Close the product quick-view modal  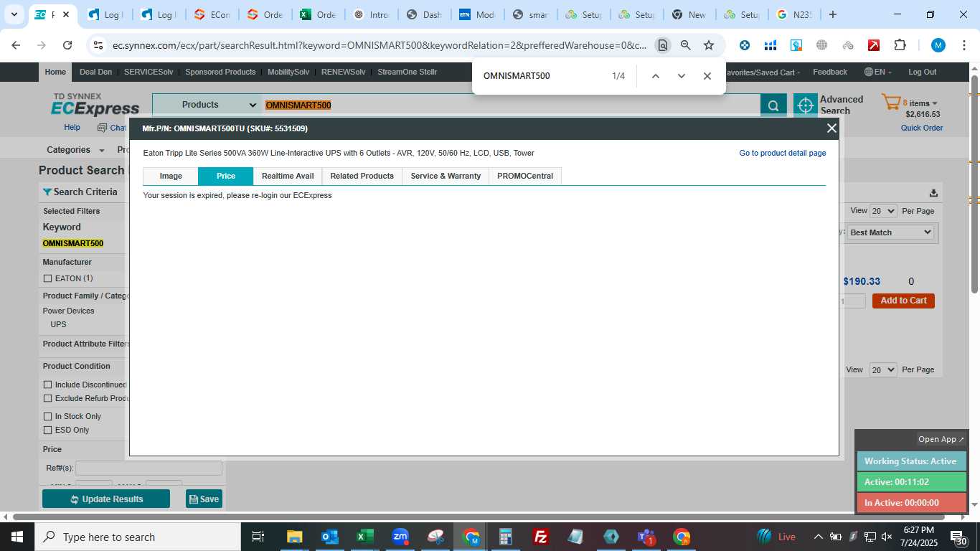pos(831,128)
